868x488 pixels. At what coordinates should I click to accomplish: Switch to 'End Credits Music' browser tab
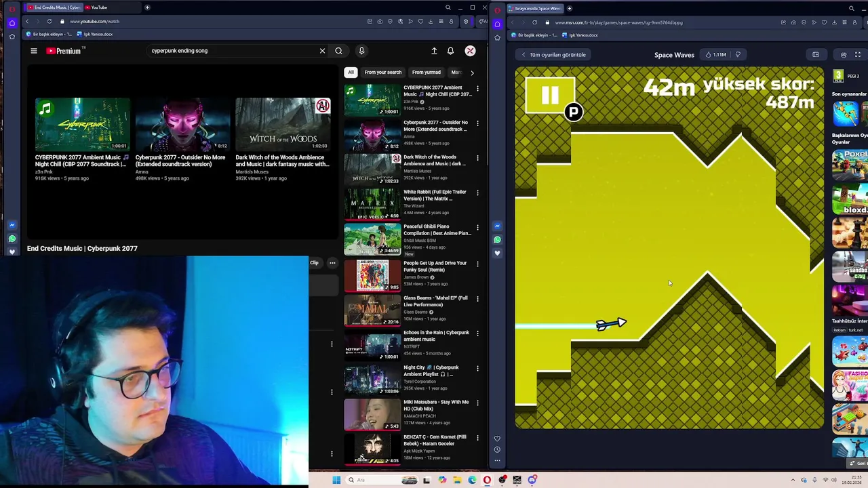click(x=54, y=7)
